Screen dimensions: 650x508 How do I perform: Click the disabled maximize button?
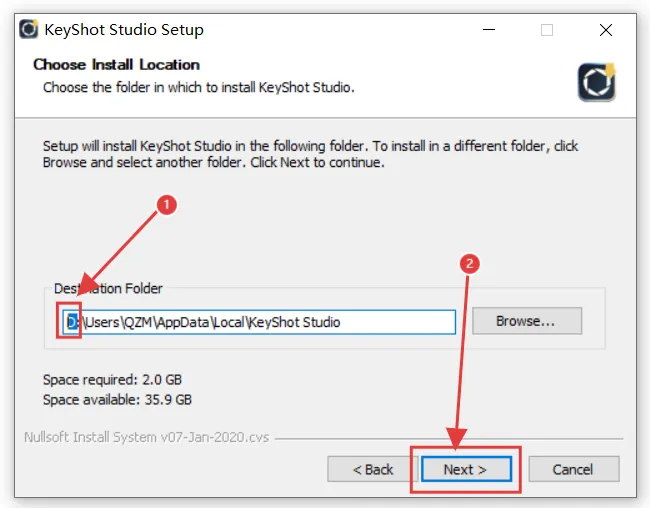point(547,30)
